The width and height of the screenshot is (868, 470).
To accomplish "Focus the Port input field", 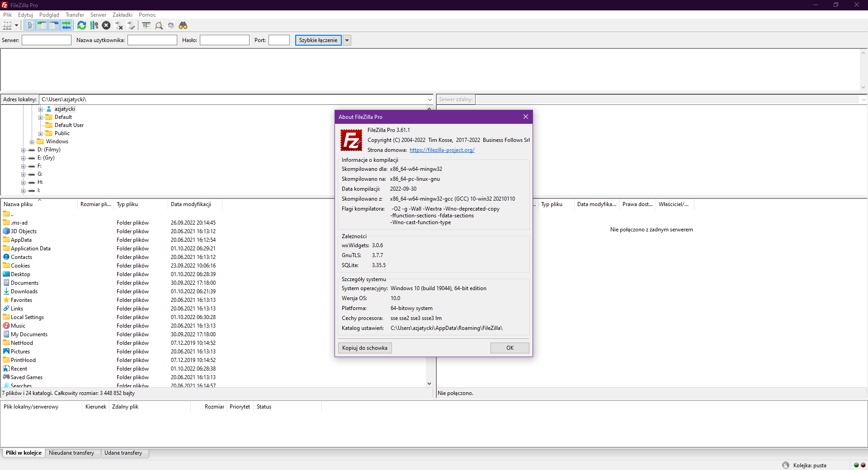I will (279, 40).
